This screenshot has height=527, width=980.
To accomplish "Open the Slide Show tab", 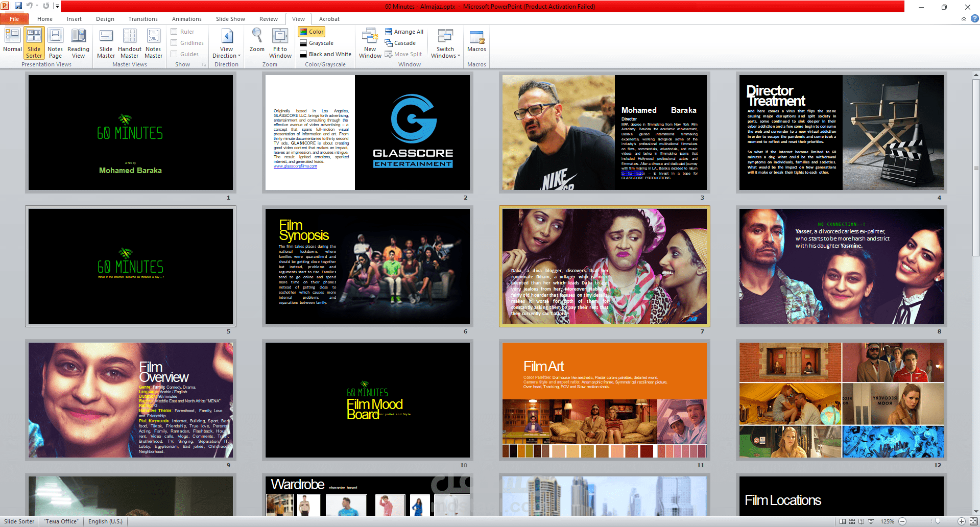I will (x=230, y=19).
